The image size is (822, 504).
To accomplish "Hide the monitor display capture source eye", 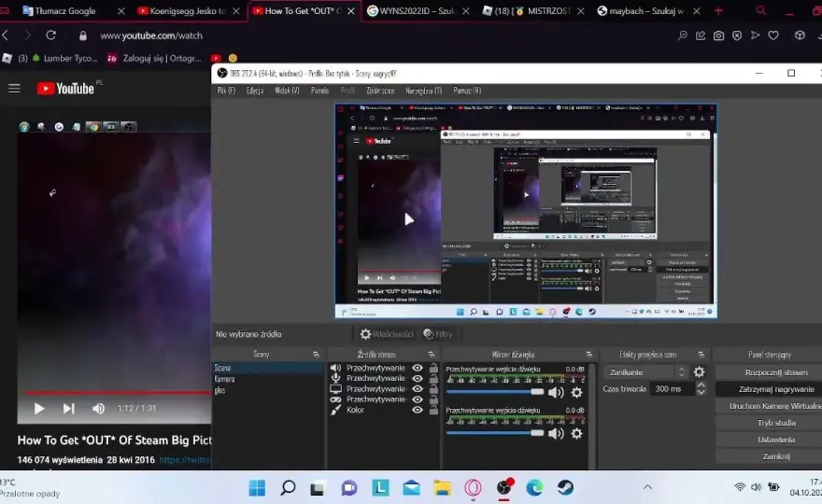I will click(x=418, y=389).
